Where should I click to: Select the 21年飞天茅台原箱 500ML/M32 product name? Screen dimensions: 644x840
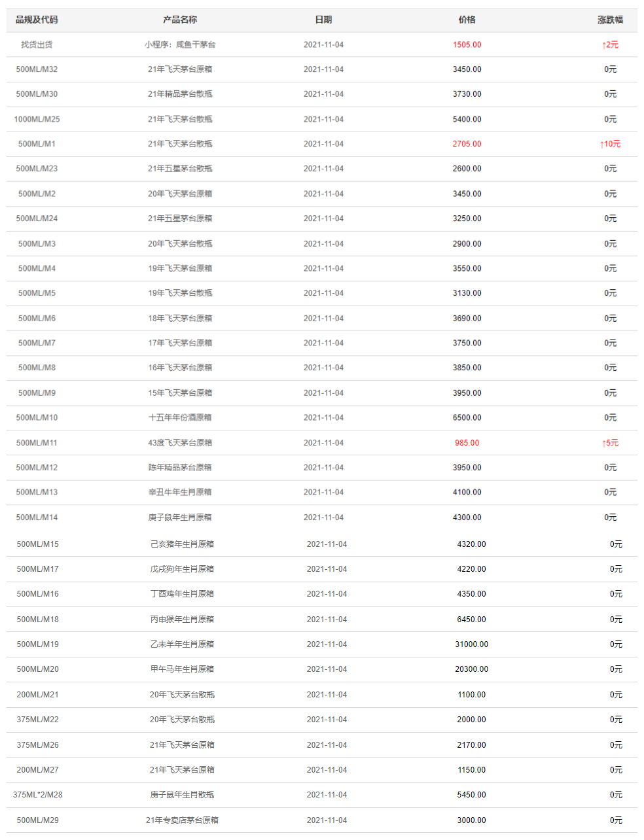coord(180,69)
